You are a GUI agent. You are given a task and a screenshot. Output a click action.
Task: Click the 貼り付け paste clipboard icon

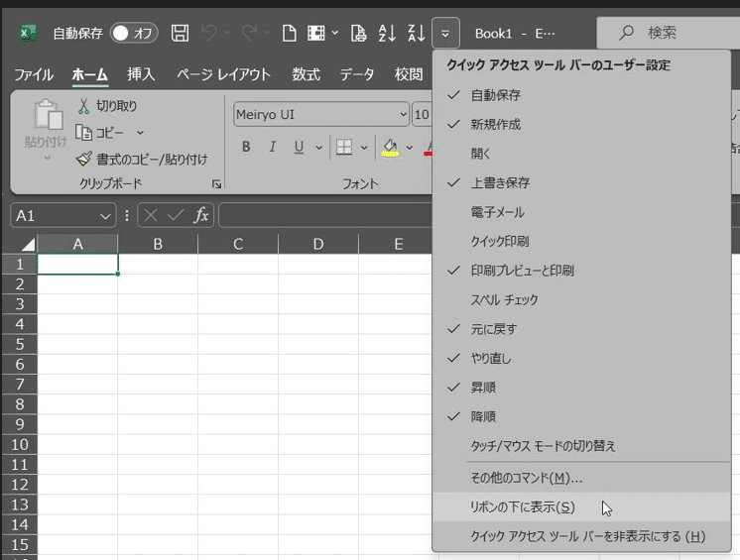(x=48, y=115)
